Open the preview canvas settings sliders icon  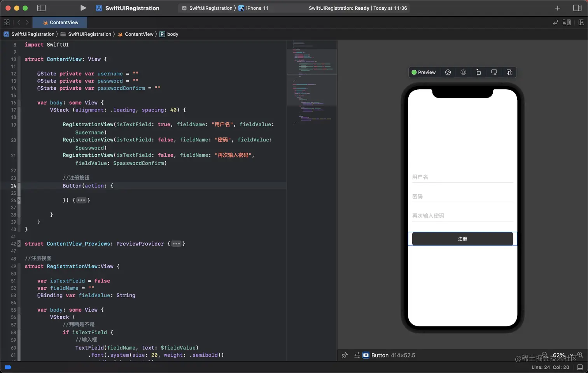(357, 355)
